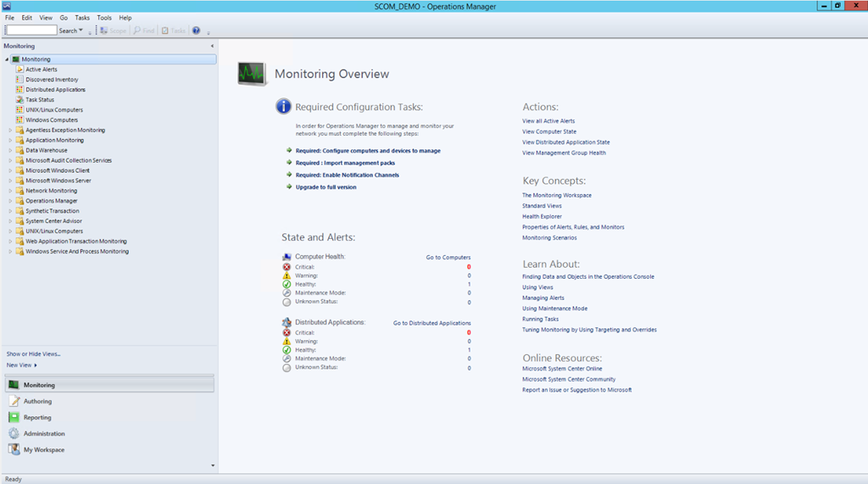Collapse the Monitoring navigation pane arrow

coord(211,46)
